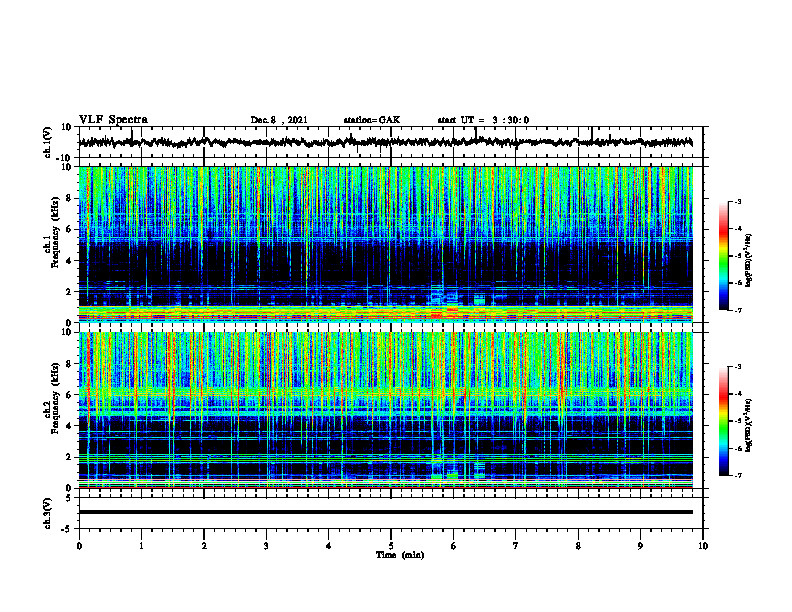The image size is (792, 612).
Task: Click the flat black ch.3 voltage line
Action: pyautogui.click(x=386, y=512)
